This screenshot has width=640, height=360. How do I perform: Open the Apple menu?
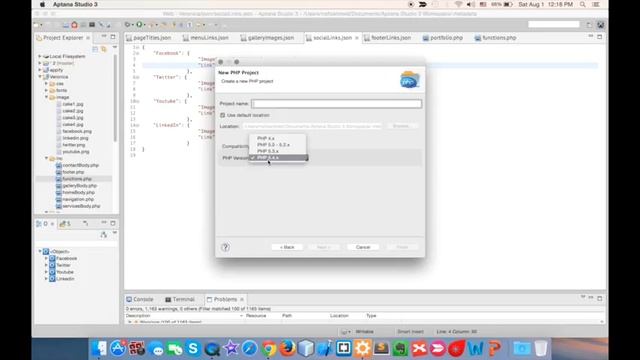(x=42, y=4)
